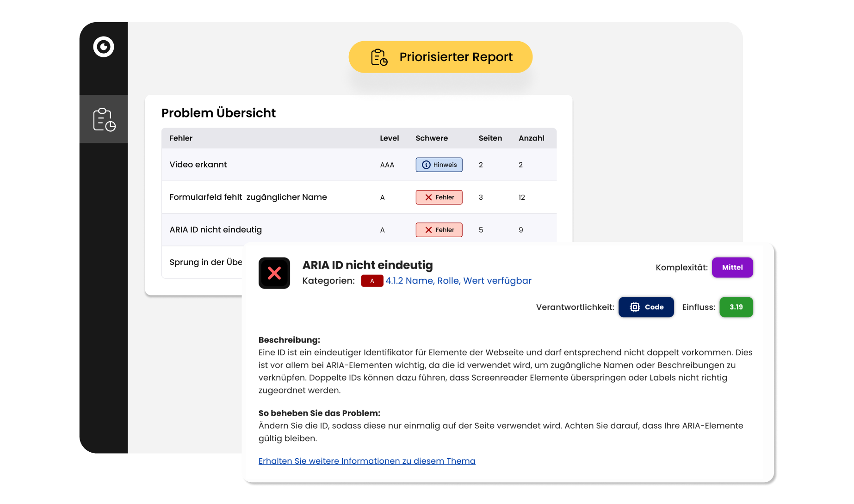Click the chip icon in Code badge
Image resolution: width=854 pixels, height=504 pixels.
(635, 307)
